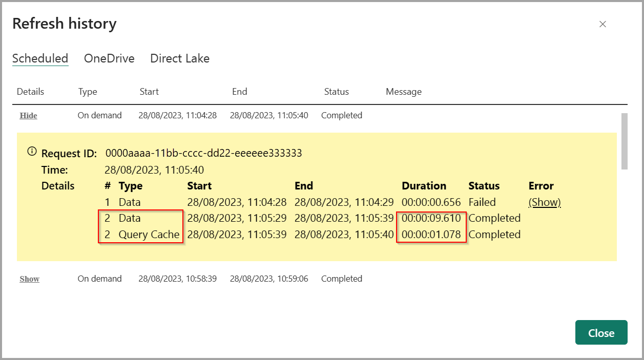Select the Scheduled tab
644x360 pixels.
click(x=40, y=58)
